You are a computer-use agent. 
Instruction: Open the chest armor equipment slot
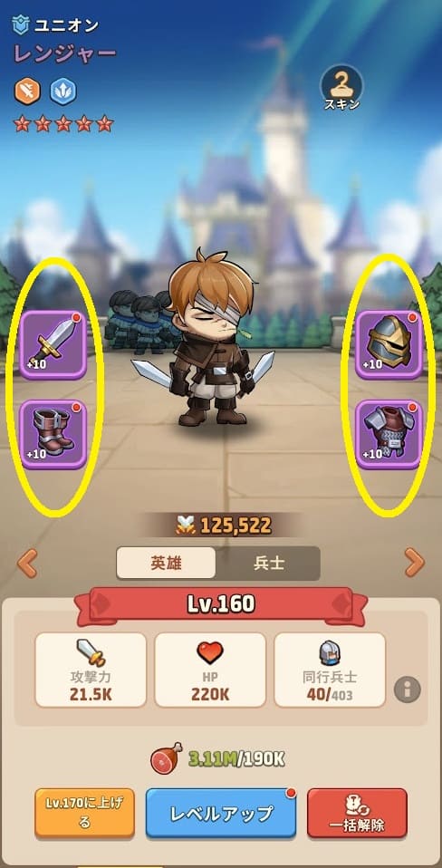pyautogui.click(x=389, y=435)
